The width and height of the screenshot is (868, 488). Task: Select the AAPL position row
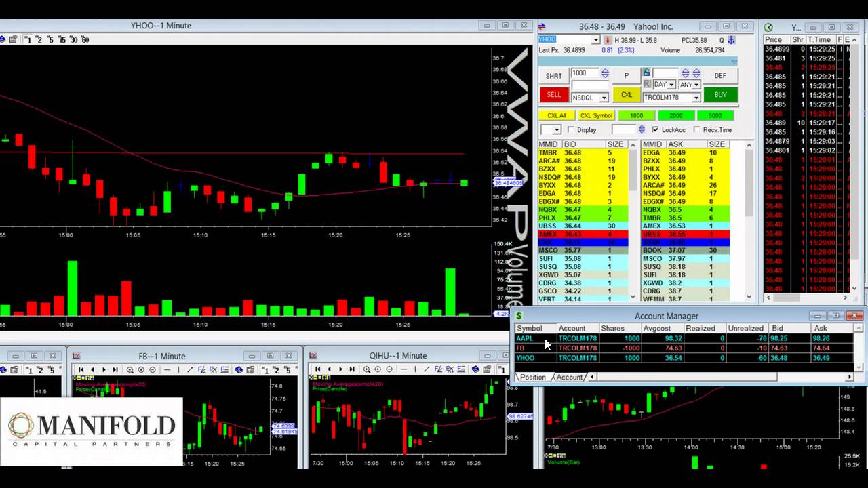point(685,338)
